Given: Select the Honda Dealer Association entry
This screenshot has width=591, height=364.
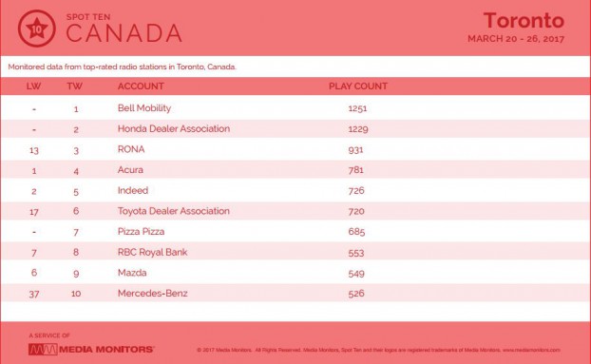Looking at the screenshot, I should [x=174, y=129].
